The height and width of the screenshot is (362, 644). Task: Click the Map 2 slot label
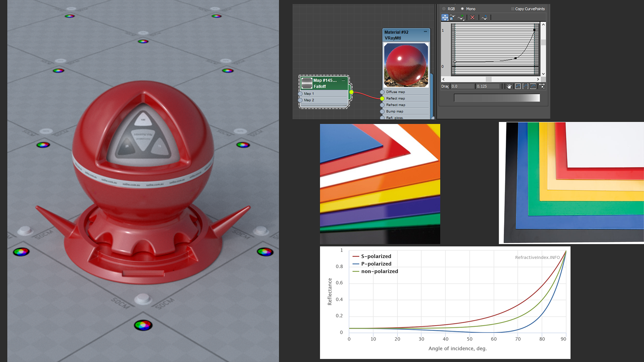click(309, 100)
